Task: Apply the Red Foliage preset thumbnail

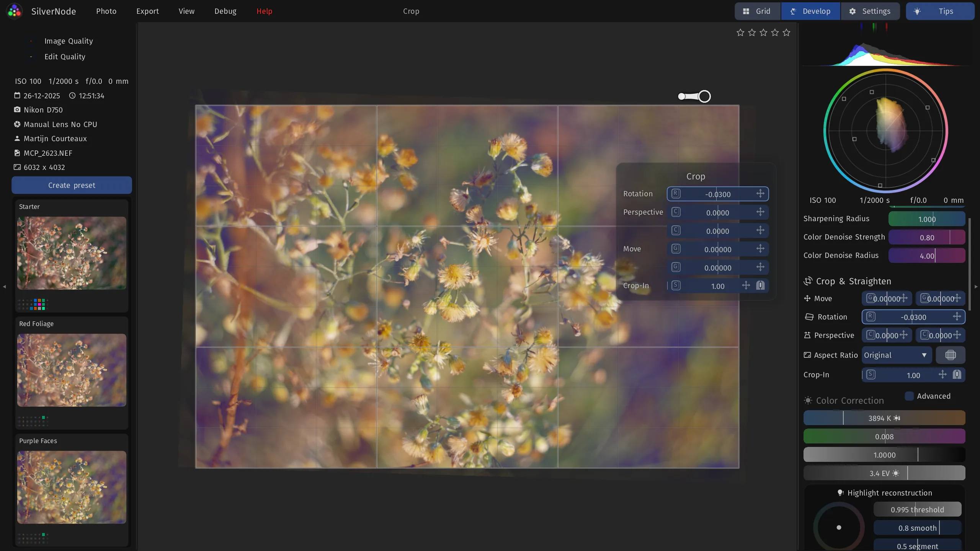Action: pos(72,370)
